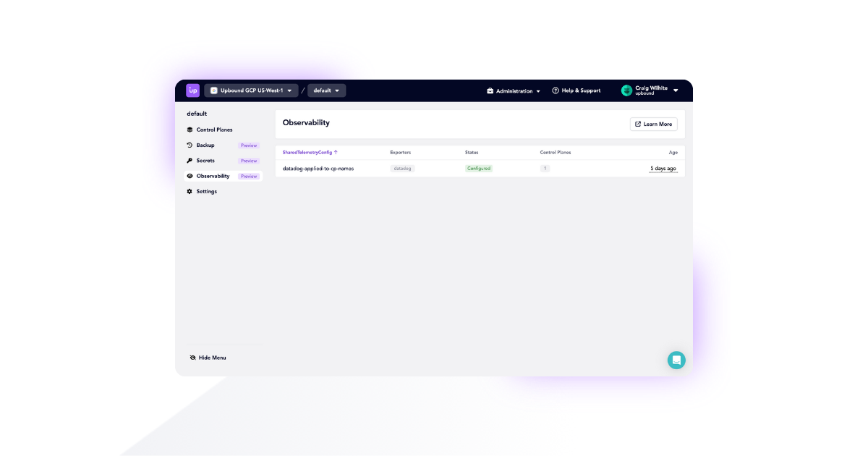Screen dimensions: 868x456
Task: Expand the user account dropdown arrow
Action: pyautogui.click(x=676, y=90)
